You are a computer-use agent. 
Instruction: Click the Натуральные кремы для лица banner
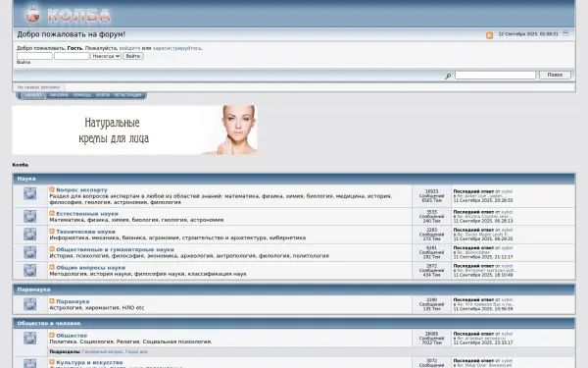coord(135,130)
